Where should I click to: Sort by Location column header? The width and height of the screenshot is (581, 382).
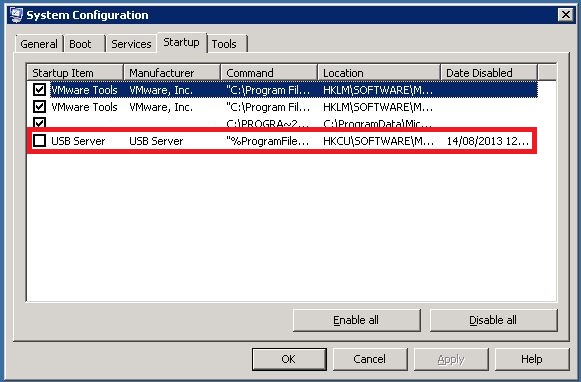pos(379,73)
